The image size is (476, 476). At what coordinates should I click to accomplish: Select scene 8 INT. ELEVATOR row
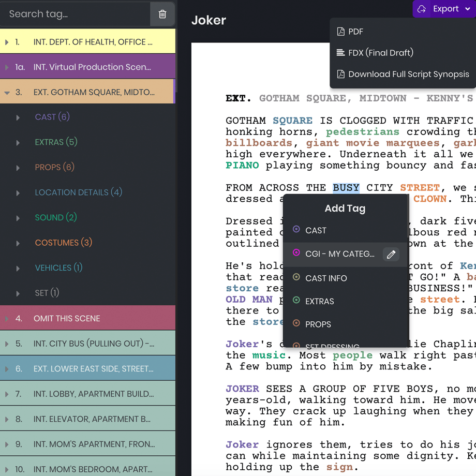88,419
